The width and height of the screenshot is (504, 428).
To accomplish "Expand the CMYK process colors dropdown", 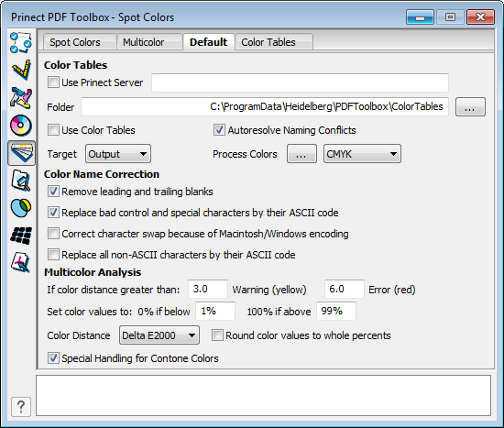I will point(362,154).
